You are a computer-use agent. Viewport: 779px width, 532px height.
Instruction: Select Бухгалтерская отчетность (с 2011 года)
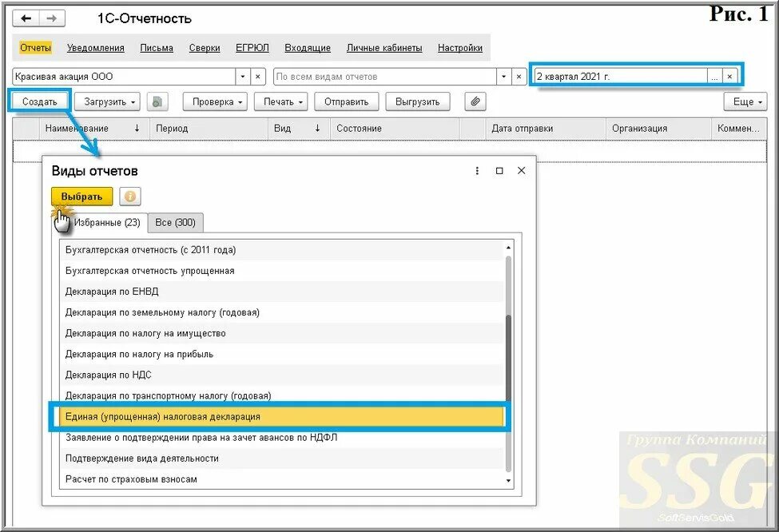point(282,250)
